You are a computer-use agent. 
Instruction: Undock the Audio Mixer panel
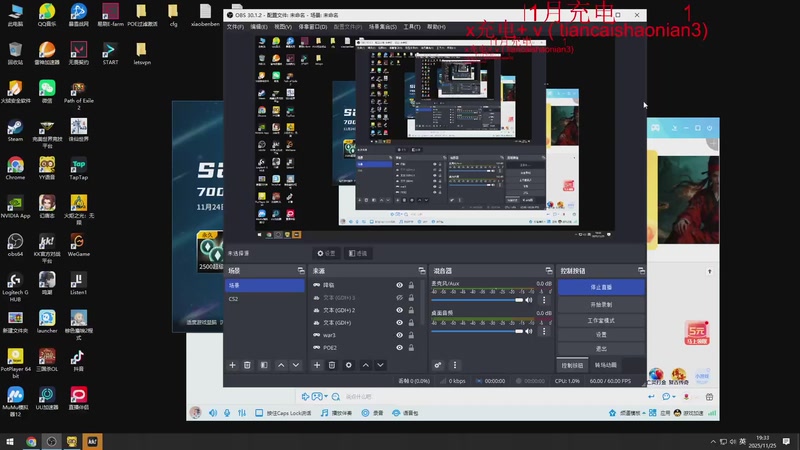tap(549, 271)
